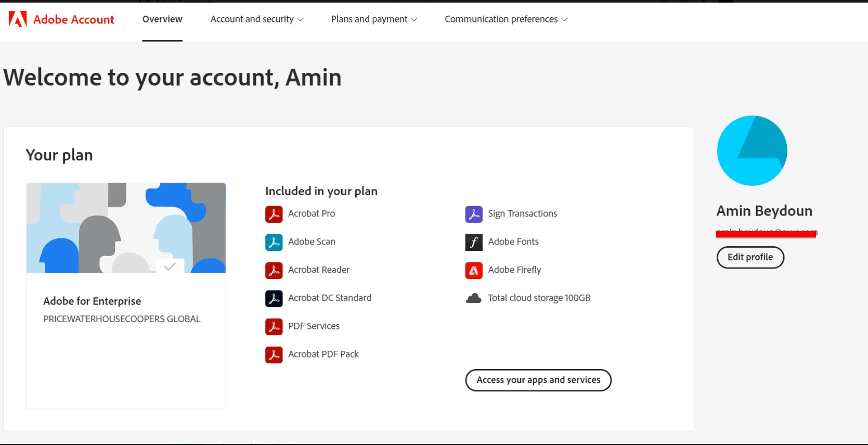Switch to the Overview tab
This screenshot has height=445, width=868.
coord(162,19)
